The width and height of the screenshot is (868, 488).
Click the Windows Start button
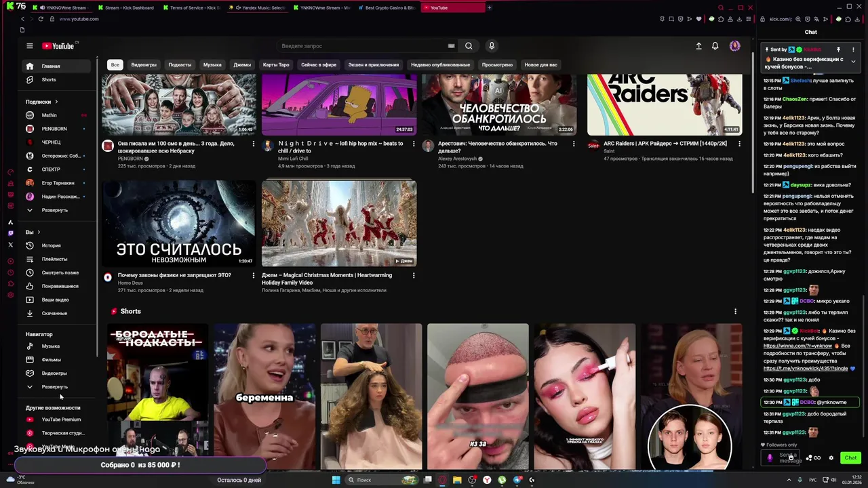(336, 480)
